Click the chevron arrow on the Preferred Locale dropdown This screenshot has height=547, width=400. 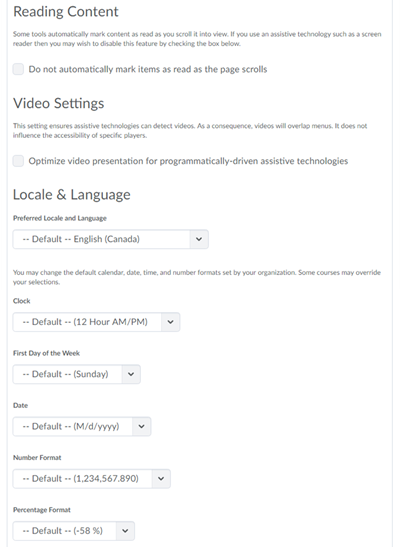click(x=199, y=239)
